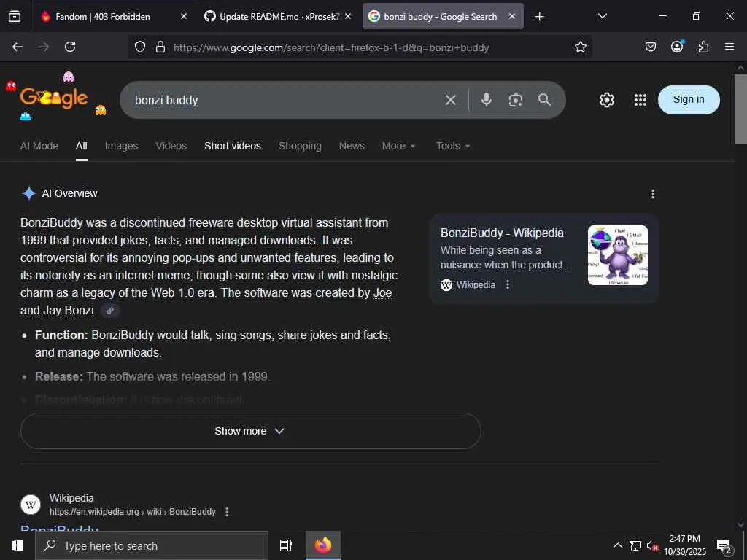Submit search with magnifier icon

pyautogui.click(x=544, y=99)
